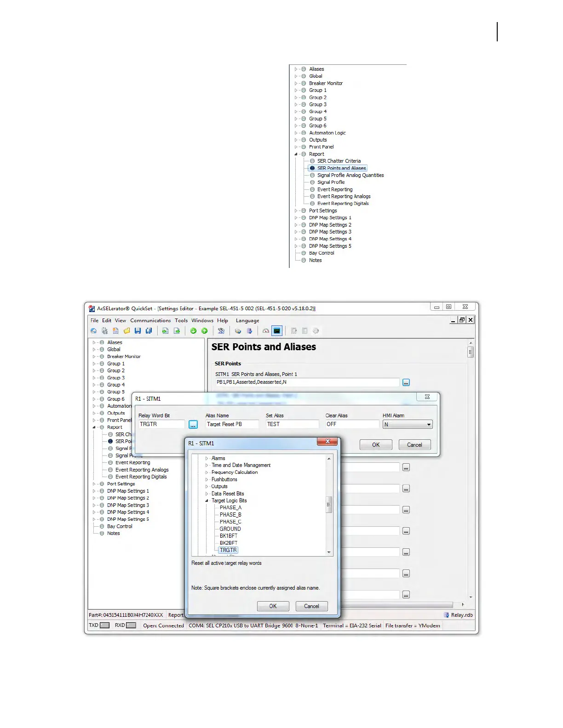
Task: Click ellipsis button next to SITM1 Point 1
Action: [x=406, y=382]
